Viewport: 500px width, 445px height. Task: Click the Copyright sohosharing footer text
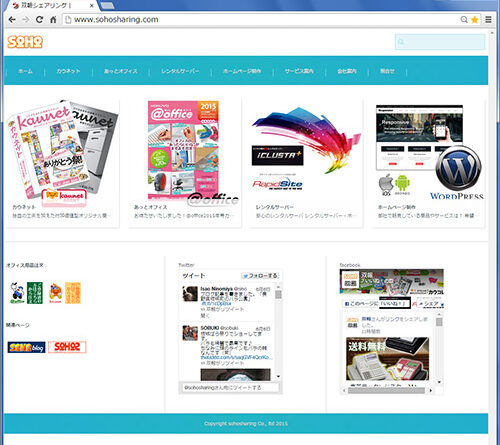point(246,424)
